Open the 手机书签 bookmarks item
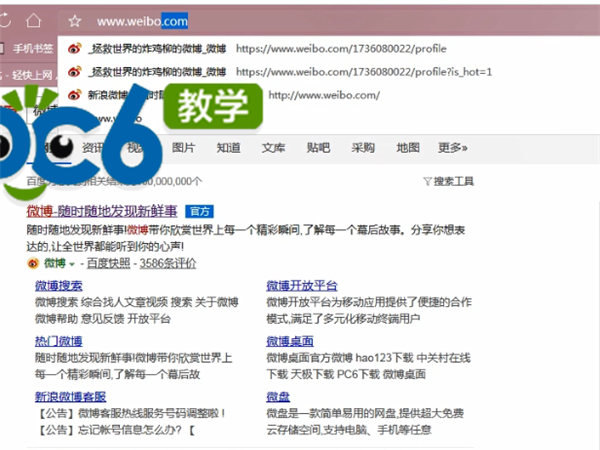This screenshot has height=450, width=600. click(33, 49)
